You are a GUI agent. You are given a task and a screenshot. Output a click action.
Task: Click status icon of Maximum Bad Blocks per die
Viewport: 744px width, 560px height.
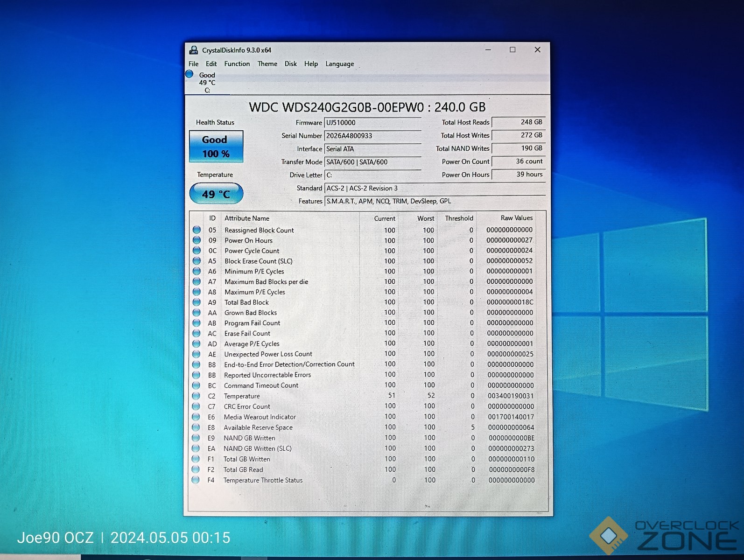197,281
